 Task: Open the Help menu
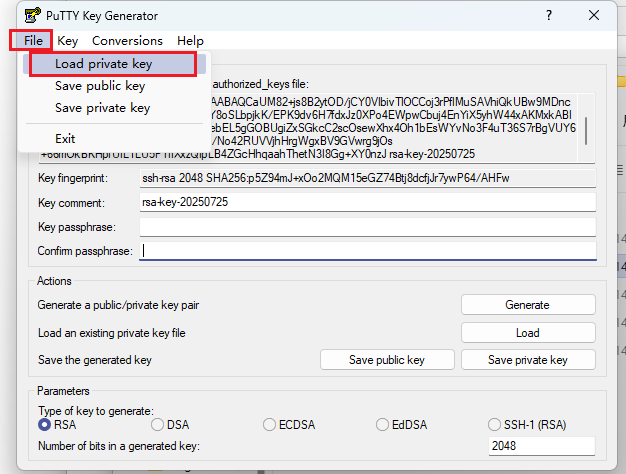click(x=190, y=41)
